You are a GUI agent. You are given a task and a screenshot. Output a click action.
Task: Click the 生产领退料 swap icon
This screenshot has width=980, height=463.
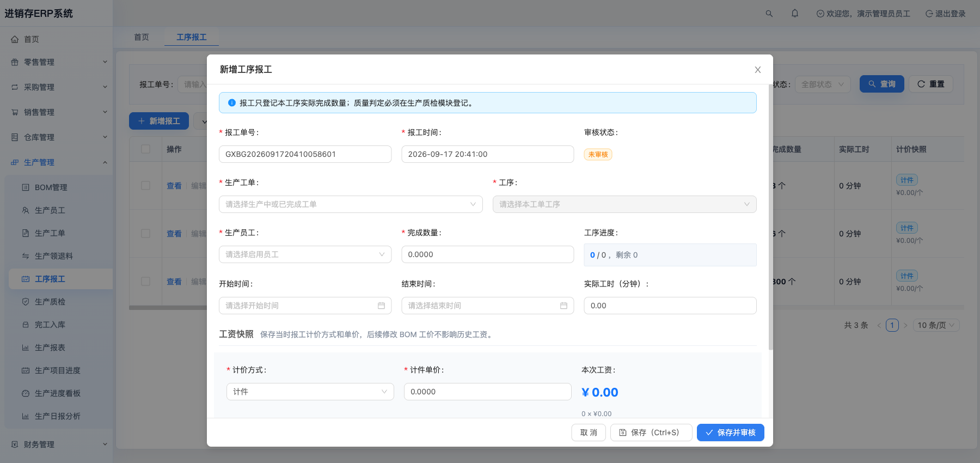[x=26, y=256]
